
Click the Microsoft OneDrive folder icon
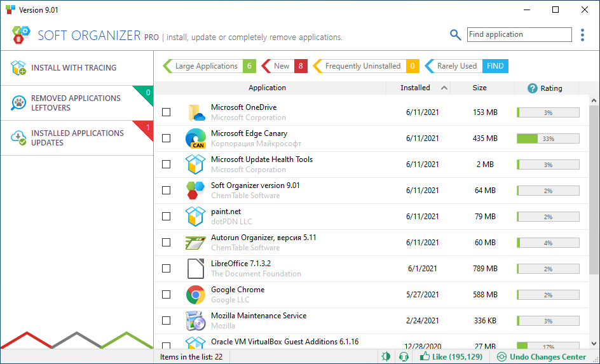[x=195, y=112]
